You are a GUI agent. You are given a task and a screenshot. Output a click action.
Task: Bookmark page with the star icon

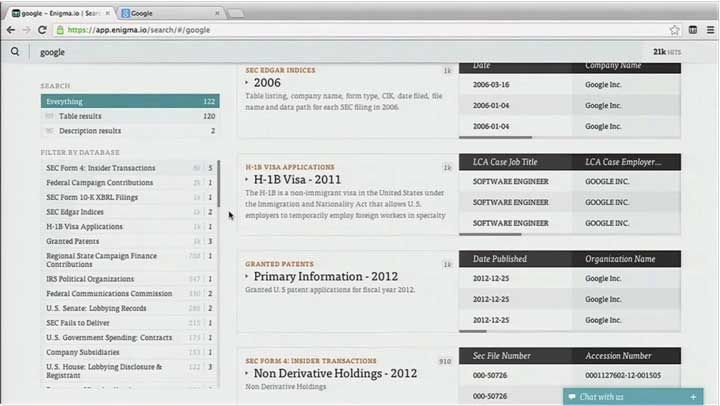click(674, 30)
